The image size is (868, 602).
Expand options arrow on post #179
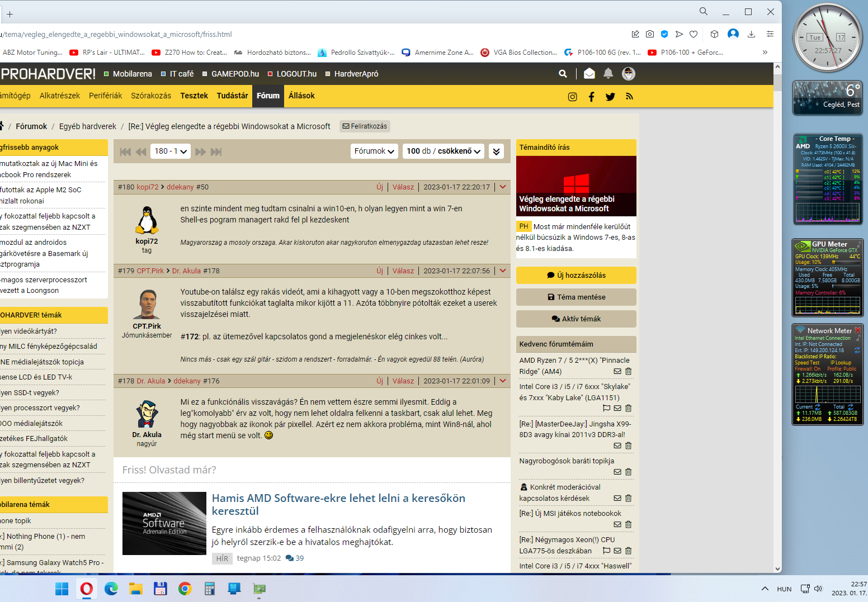(503, 271)
